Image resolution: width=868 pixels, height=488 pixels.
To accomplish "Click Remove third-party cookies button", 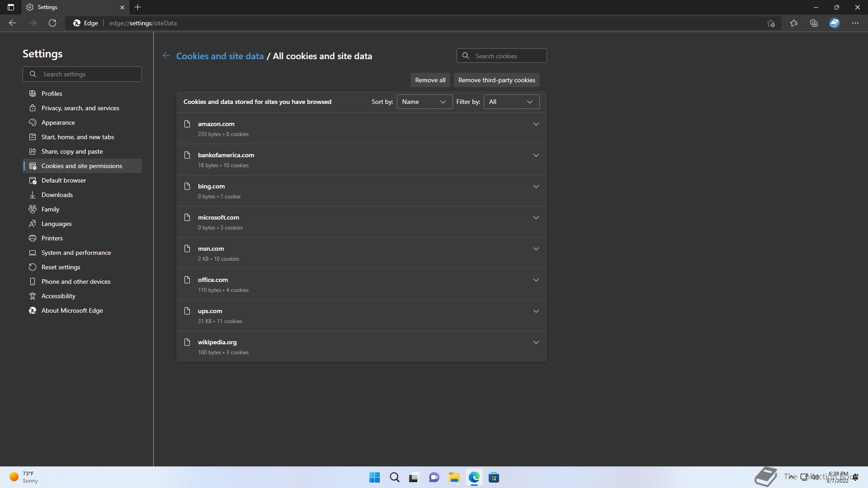I will 496,80.
